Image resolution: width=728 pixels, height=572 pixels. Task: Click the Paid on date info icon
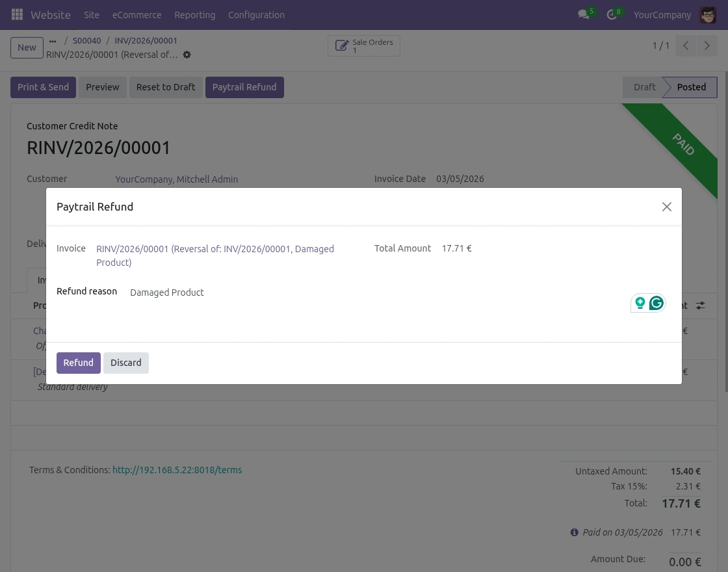[x=575, y=532]
